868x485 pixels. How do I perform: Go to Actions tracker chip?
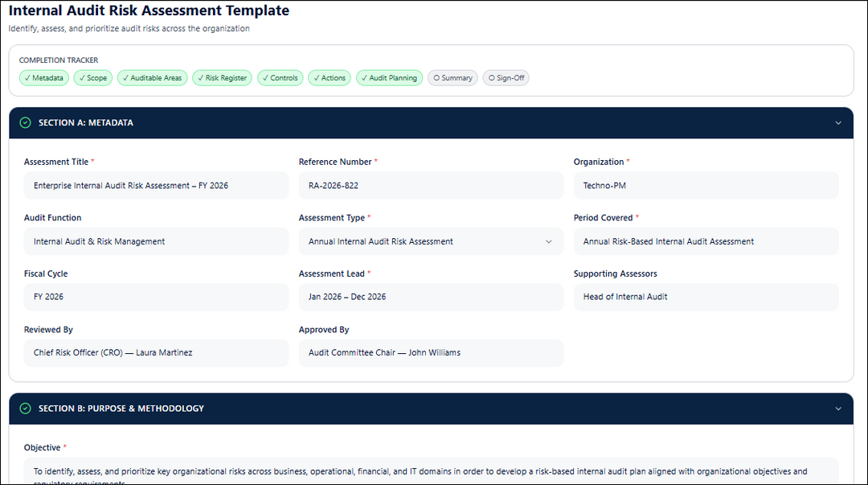330,78
